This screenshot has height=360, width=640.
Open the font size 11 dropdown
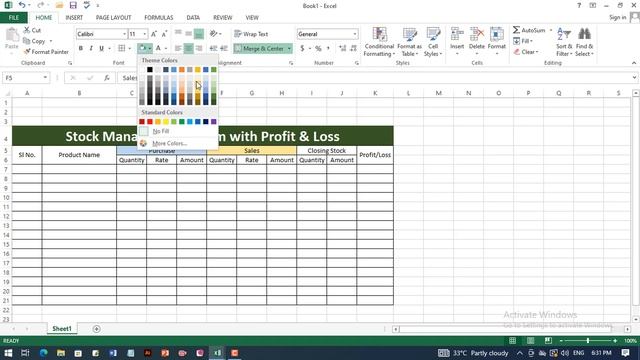144,34
